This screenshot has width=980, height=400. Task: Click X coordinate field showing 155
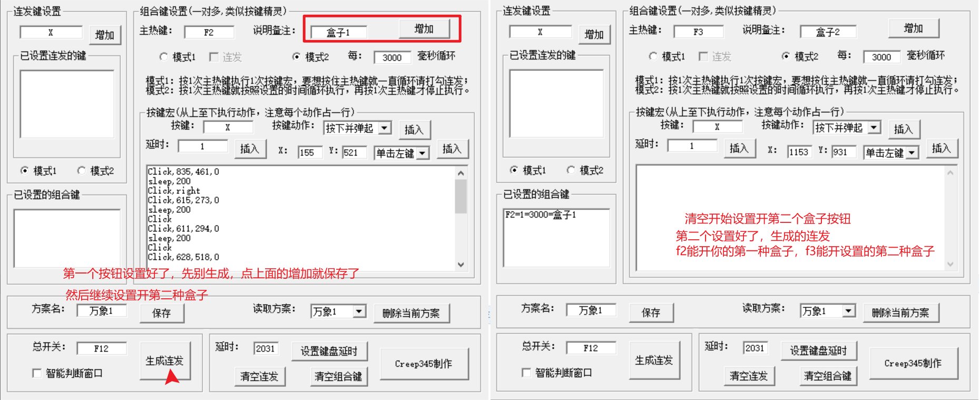tap(310, 152)
